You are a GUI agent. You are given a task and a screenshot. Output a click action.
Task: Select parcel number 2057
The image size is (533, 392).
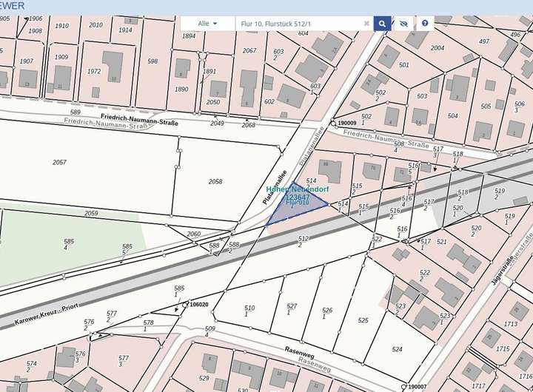pyautogui.click(x=59, y=162)
